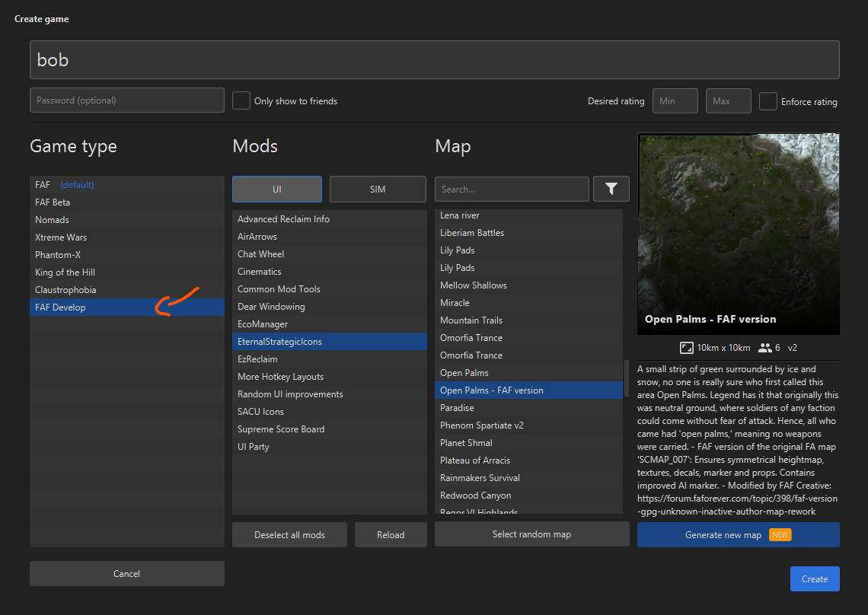Screen dimensions: 868x615
Task: Click the Max desired rating field
Action: (728, 100)
